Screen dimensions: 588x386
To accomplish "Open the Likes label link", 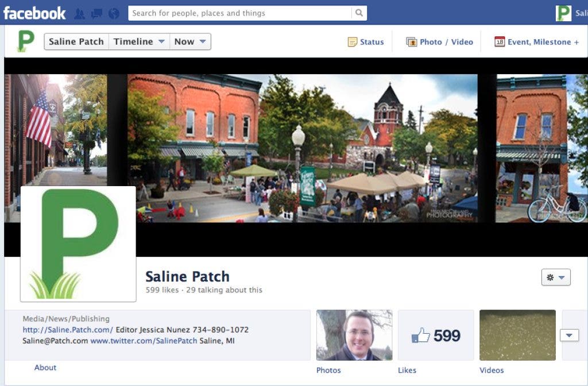I will (x=407, y=370).
